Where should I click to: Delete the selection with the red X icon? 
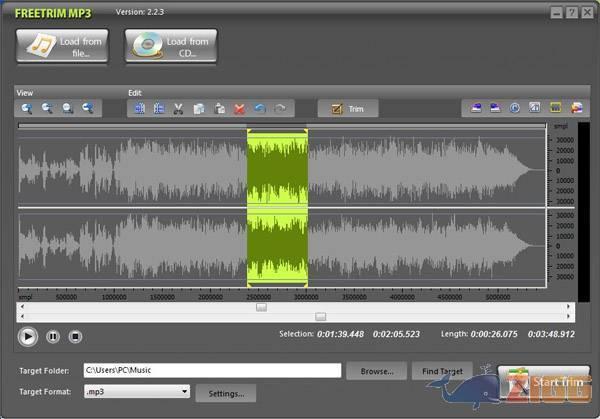[x=240, y=109]
